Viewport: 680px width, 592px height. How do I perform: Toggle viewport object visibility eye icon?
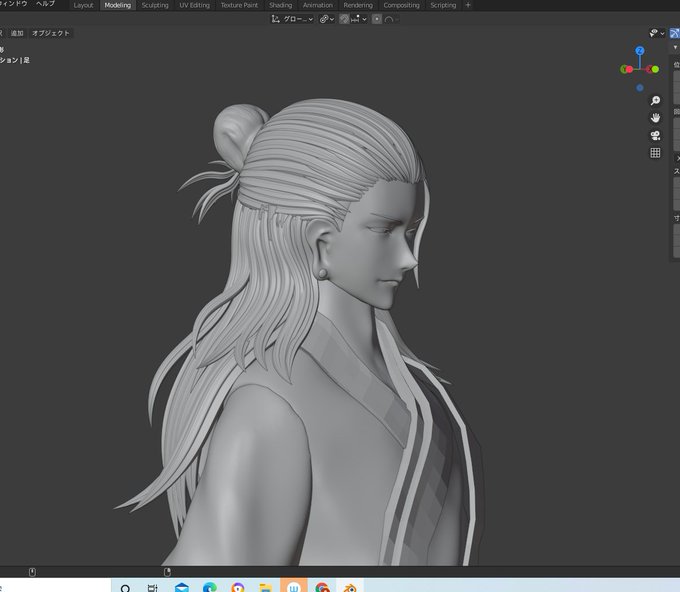654,33
